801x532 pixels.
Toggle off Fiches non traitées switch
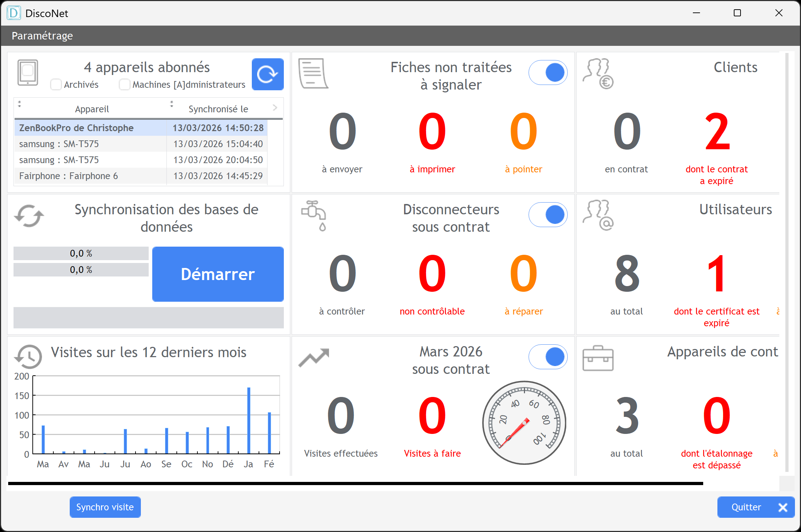tap(548, 72)
